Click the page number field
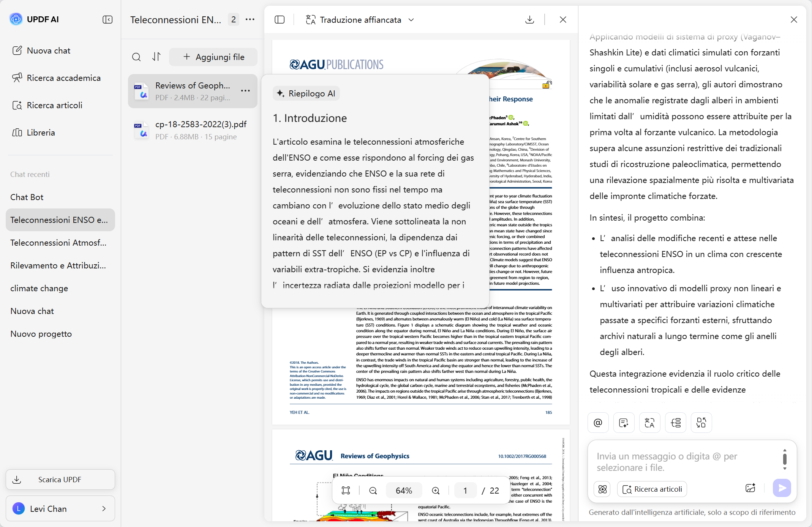Screen dimensions: 812x527 click(465, 491)
